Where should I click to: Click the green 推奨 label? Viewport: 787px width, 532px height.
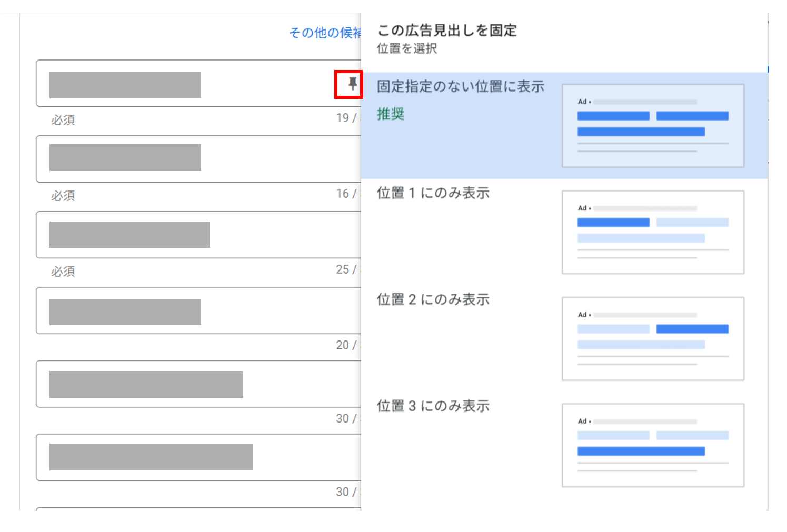[x=391, y=114]
